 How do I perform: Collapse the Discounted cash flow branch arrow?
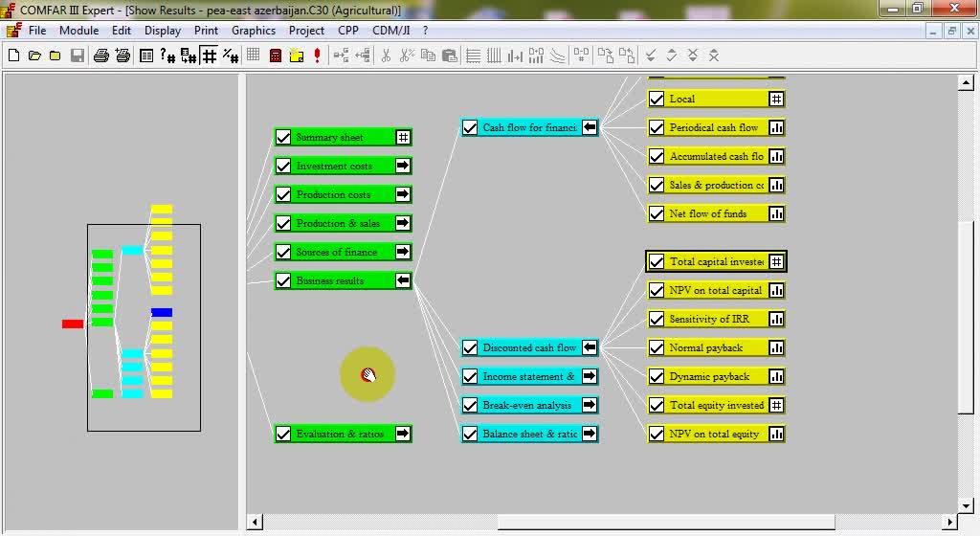click(x=590, y=347)
